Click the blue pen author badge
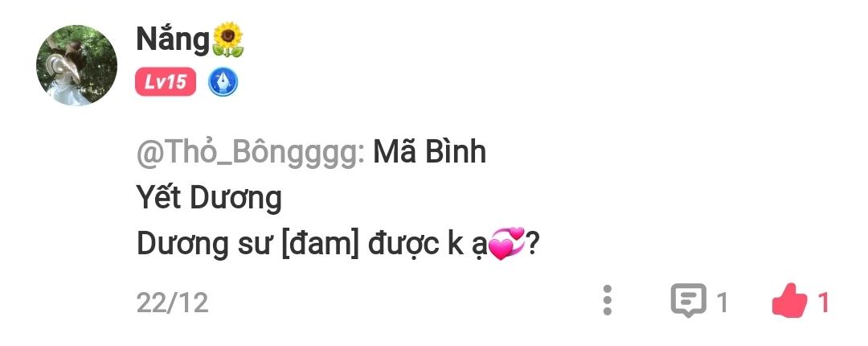 point(223,83)
